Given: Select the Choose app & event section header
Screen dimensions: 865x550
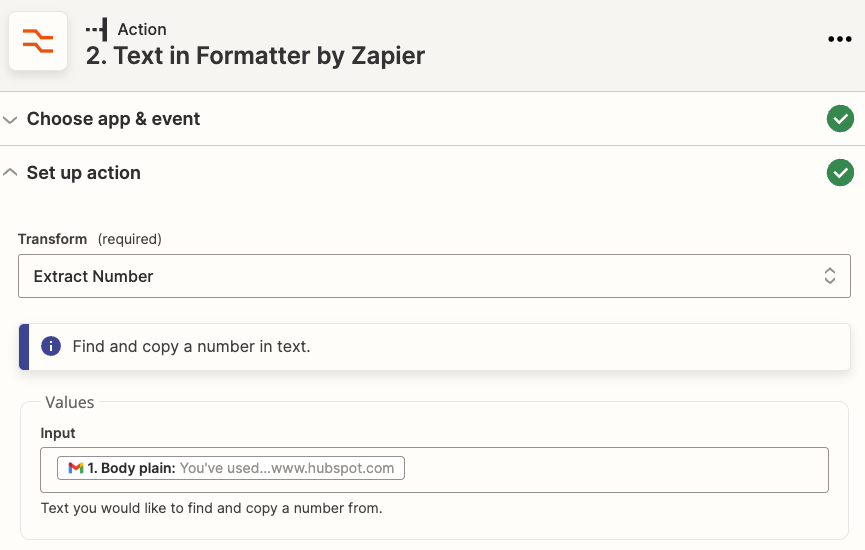Looking at the screenshot, I should click(113, 119).
